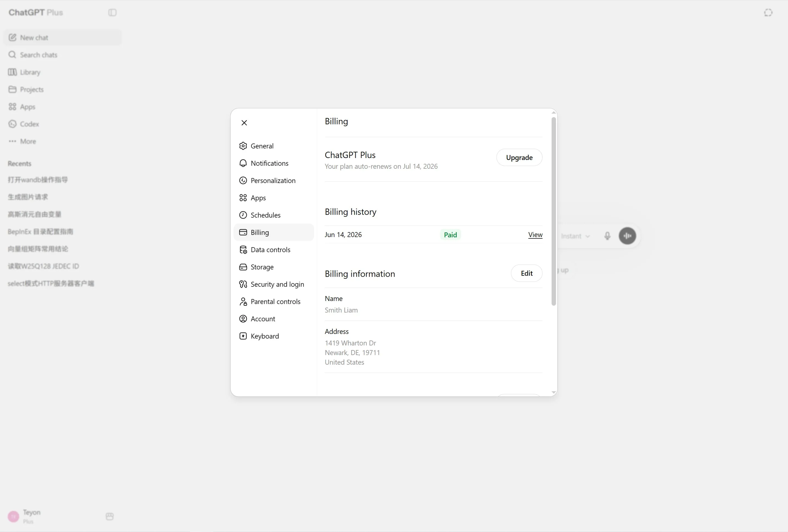Viewport: 788px width, 532px height.
Task: Open the recent chat BepInEx 目录配置指南
Action: pos(62,232)
